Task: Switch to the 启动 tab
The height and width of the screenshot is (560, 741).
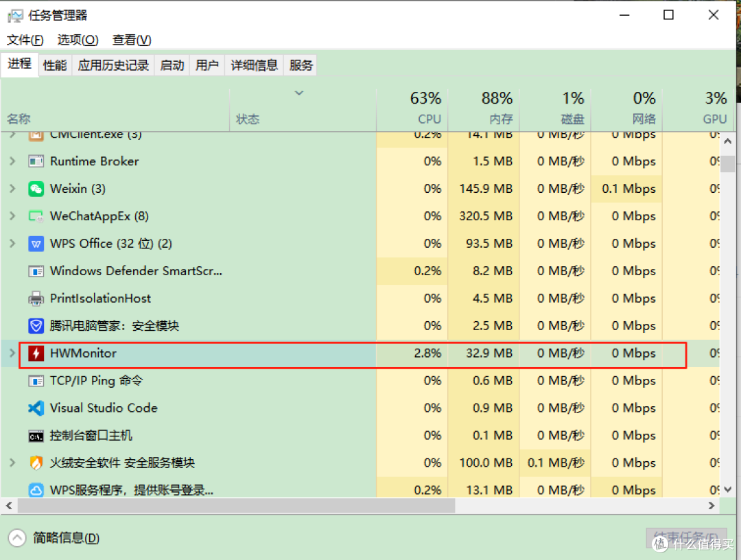Action: click(172, 65)
